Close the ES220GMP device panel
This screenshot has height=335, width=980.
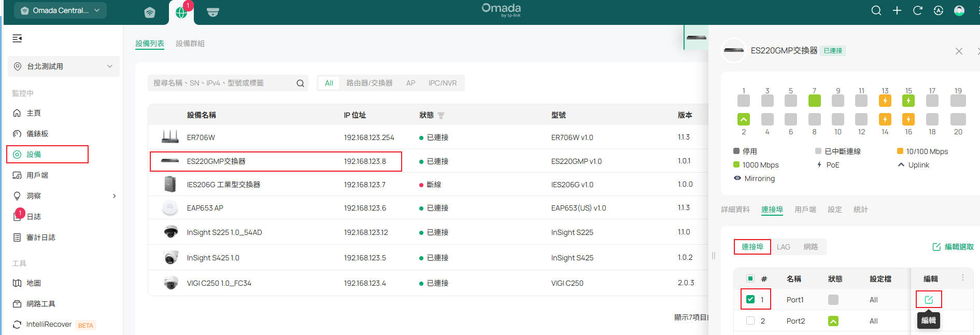[959, 51]
